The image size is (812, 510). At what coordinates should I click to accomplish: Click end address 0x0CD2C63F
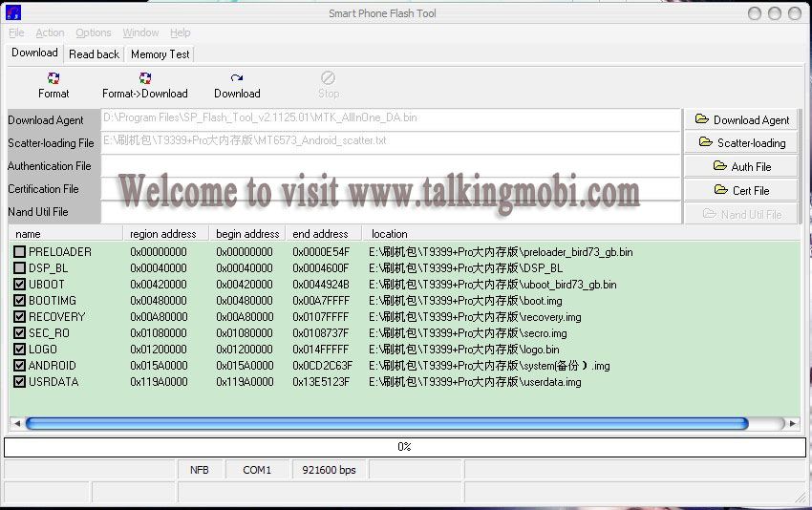coord(322,366)
